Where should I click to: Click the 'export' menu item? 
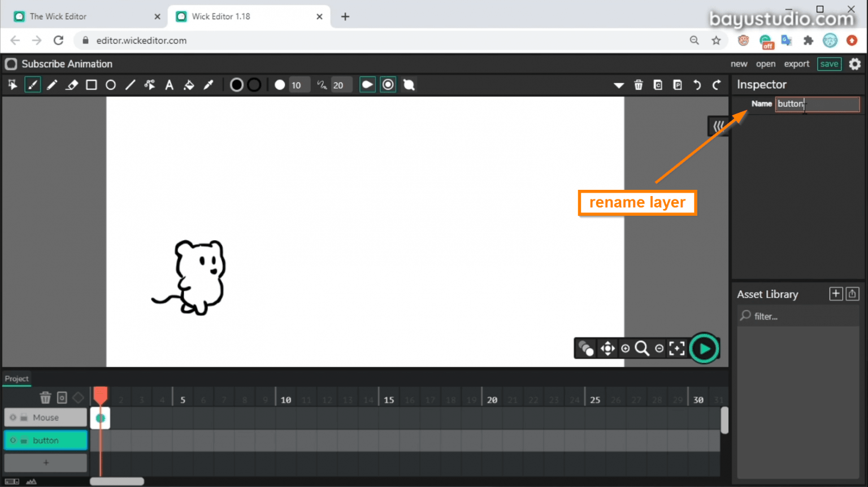(x=797, y=64)
